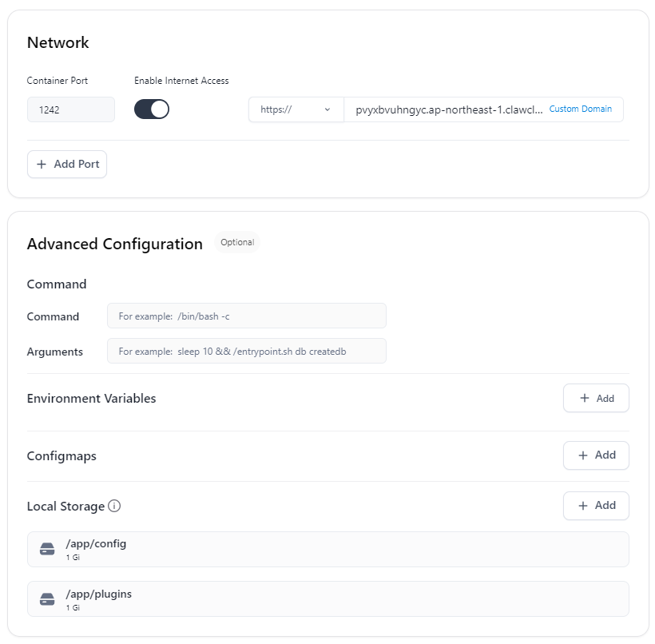This screenshot has height=644, width=655.
Task: Click the Add Port button
Action: coord(67,164)
